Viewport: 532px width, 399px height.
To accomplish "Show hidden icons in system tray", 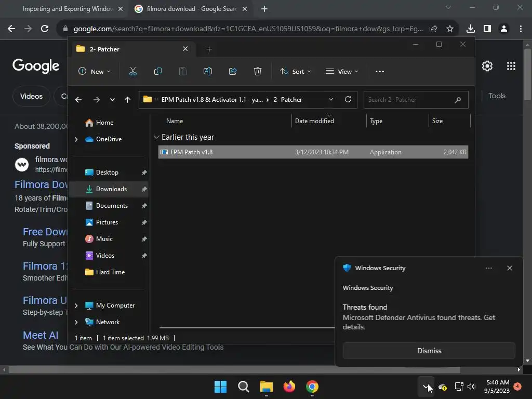I will point(425,387).
